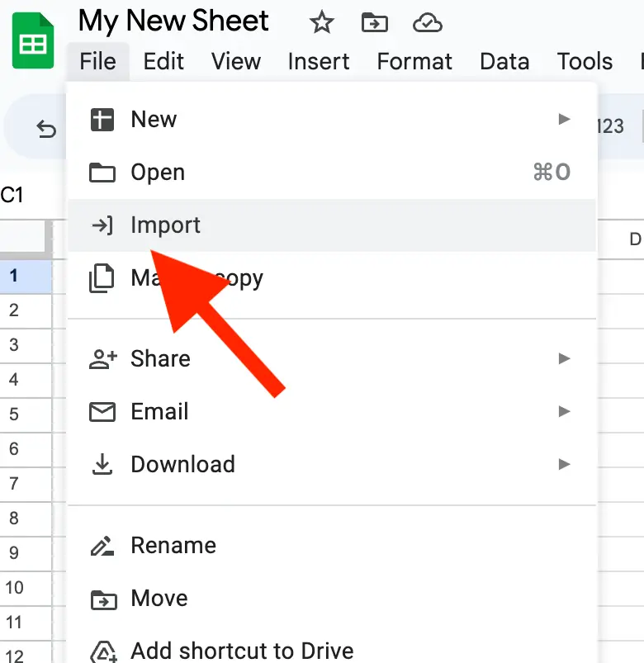Click the Download icon
The height and width of the screenshot is (663, 644).
tap(103, 464)
